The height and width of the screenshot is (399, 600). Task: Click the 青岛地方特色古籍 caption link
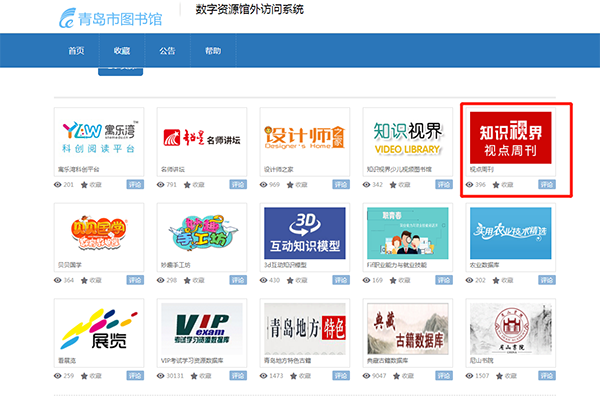tap(287, 360)
